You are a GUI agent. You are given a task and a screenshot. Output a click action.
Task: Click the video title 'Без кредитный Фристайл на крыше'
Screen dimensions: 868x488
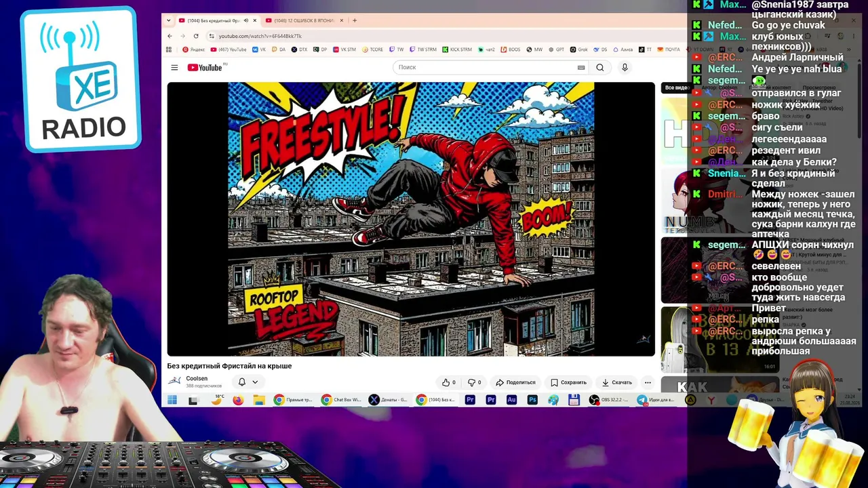[x=229, y=366]
